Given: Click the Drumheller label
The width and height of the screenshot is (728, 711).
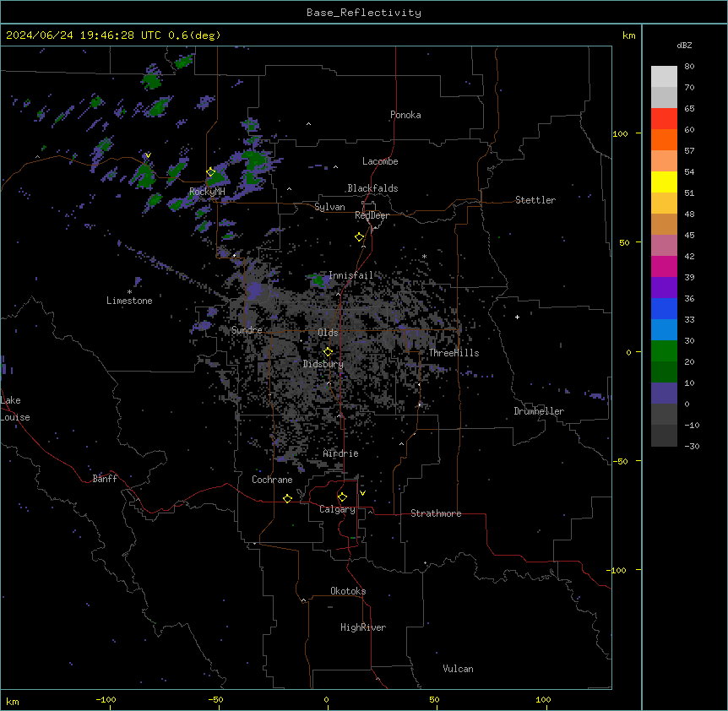Looking at the screenshot, I should point(539,411).
